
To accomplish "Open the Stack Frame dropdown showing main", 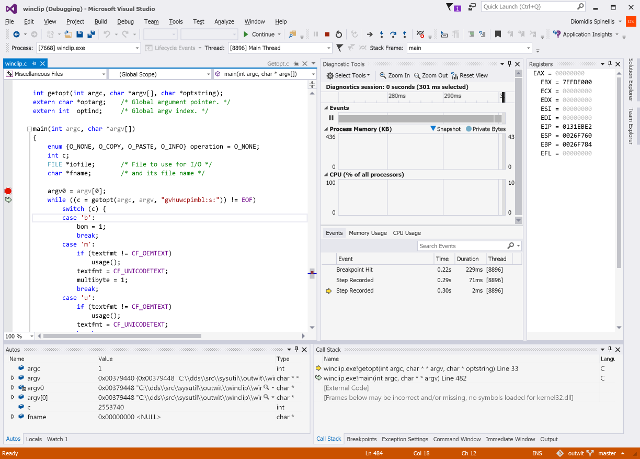I will [x=469, y=48].
